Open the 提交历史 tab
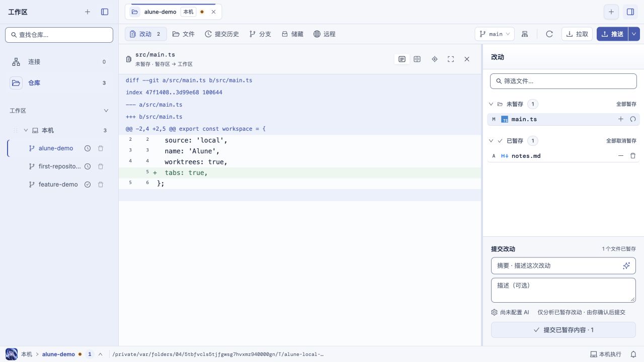This screenshot has width=644, height=362. (x=222, y=34)
